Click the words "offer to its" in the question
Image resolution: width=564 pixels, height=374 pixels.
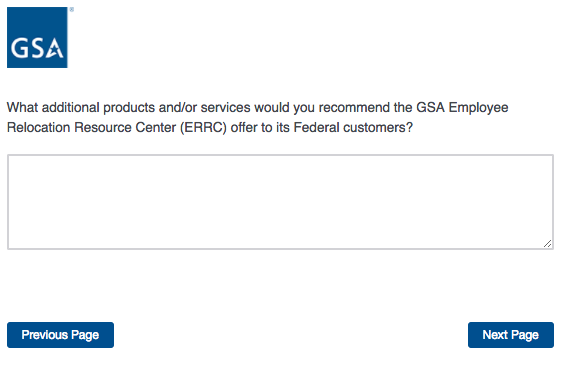pyautogui.click(x=260, y=127)
